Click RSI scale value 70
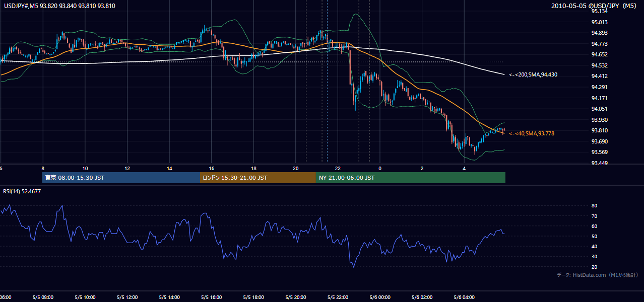Screen dimensions: 644x302 (595, 216)
